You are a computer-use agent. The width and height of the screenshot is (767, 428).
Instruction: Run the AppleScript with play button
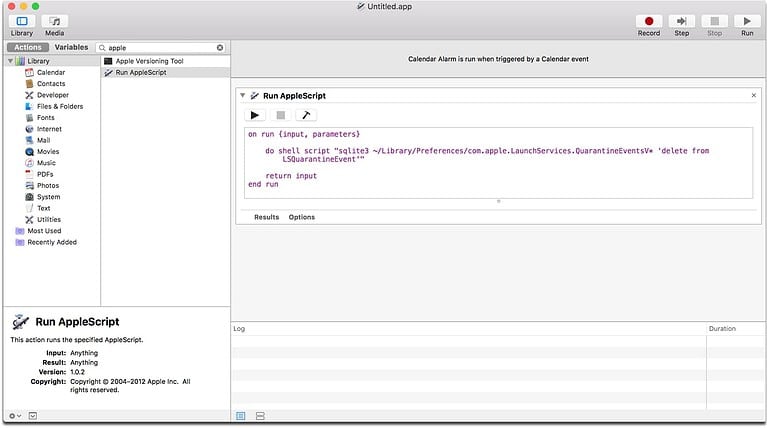(x=256, y=115)
